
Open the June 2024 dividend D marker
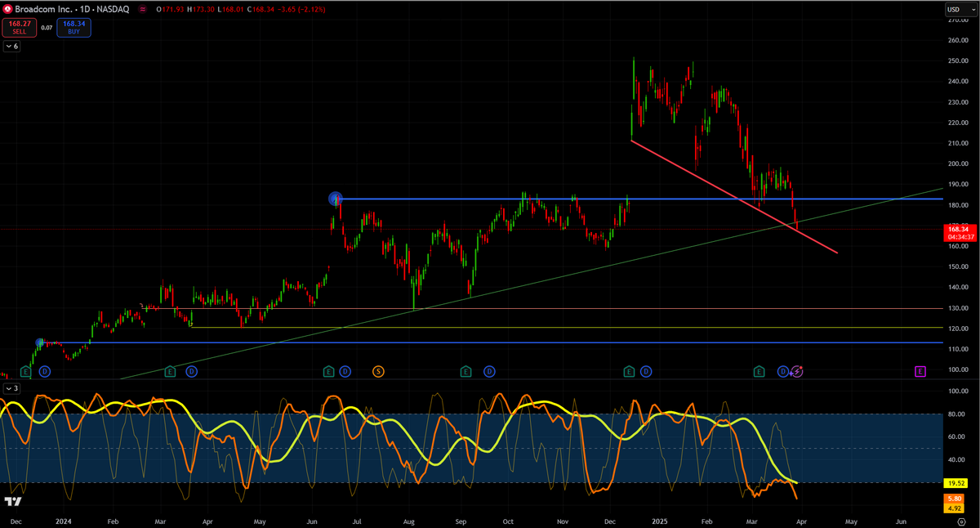point(345,371)
